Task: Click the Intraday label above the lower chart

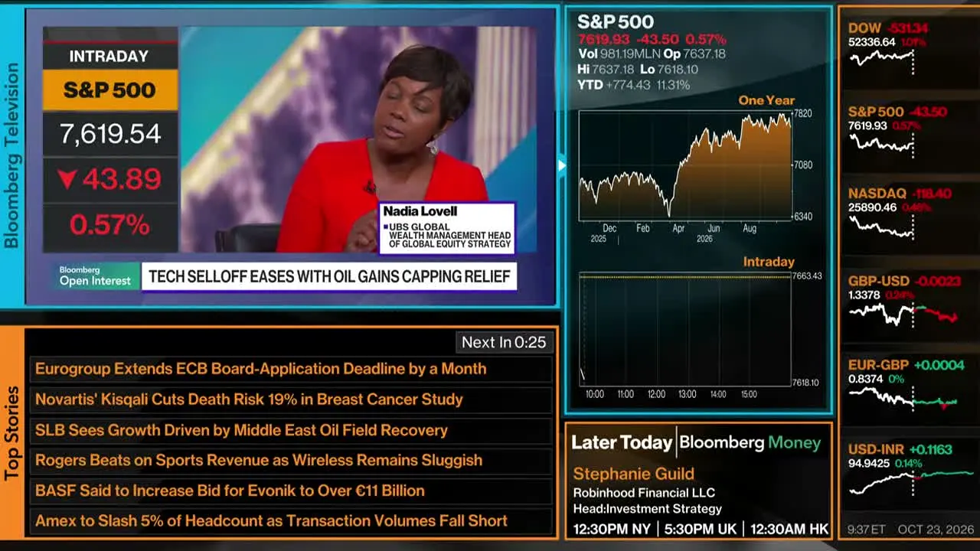Action: (769, 262)
